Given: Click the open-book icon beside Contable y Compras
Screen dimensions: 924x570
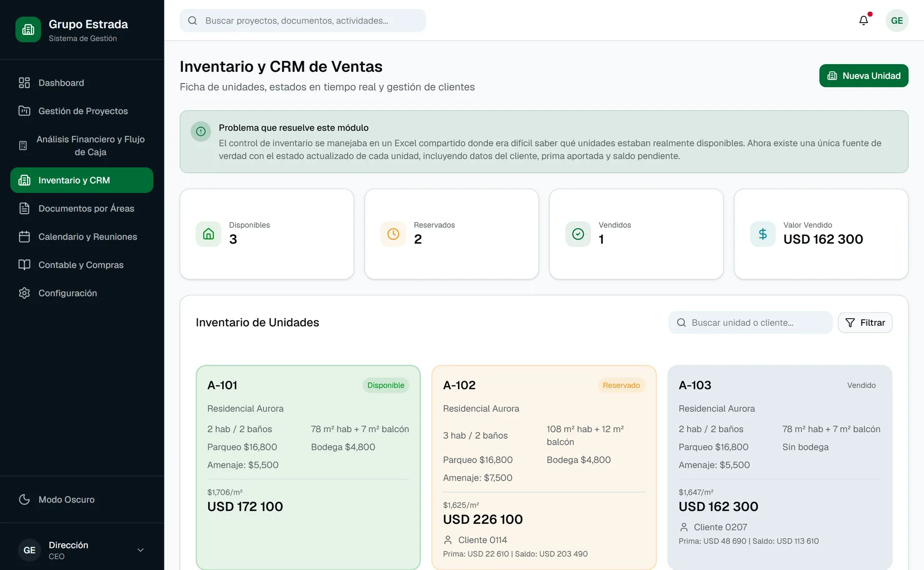Looking at the screenshot, I should coord(24,265).
